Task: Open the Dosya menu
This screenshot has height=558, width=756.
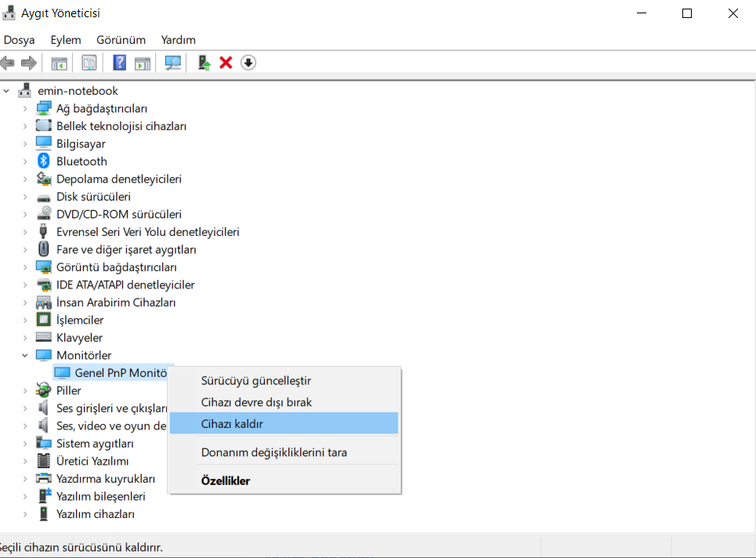Action: point(20,40)
